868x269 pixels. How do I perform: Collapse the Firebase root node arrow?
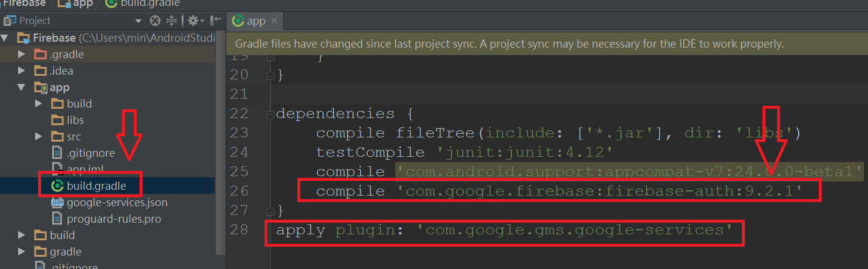pyautogui.click(x=6, y=38)
